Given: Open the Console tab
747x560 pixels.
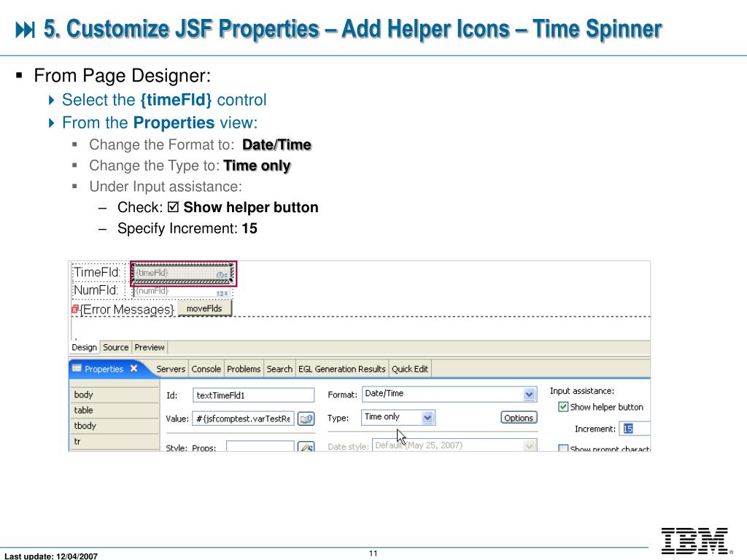Looking at the screenshot, I should [206, 369].
